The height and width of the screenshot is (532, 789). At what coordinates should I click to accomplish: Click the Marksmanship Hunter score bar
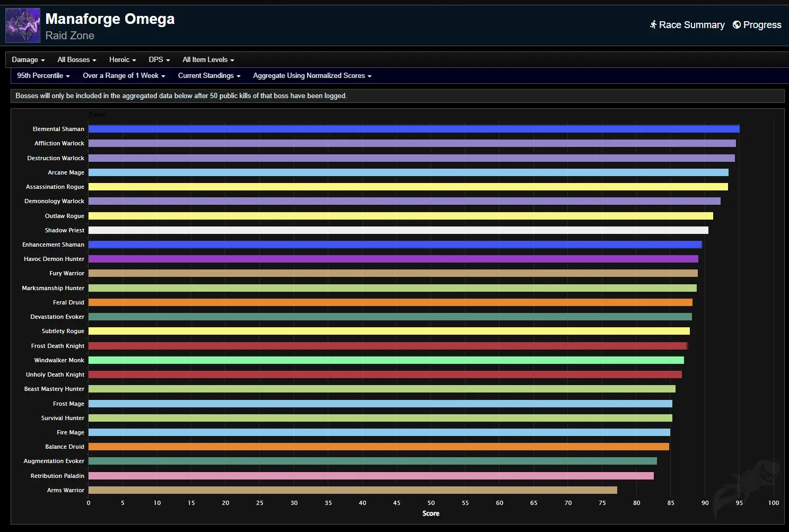[x=392, y=288]
